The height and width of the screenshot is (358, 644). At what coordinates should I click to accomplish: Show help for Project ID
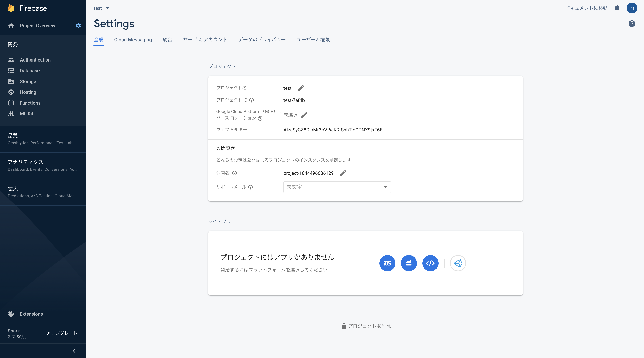coord(252,100)
